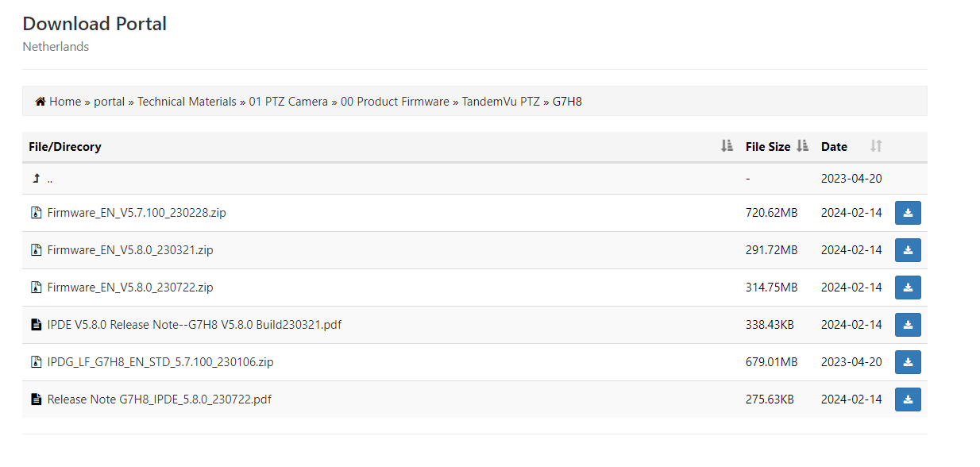Sort files using the Date sort arrows
This screenshot has width=980, height=467.
(x=876, y=146)
